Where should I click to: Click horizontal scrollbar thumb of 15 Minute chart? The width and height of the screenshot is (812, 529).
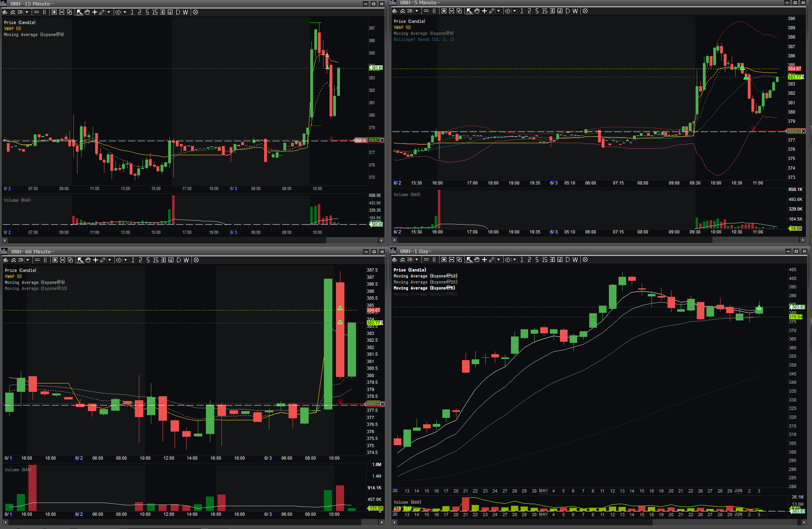point(352,240)
